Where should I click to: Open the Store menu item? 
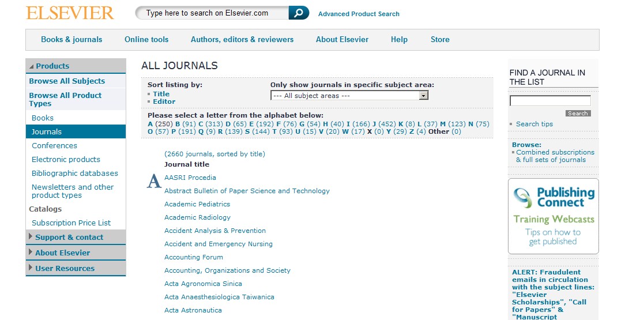[440, 39]
